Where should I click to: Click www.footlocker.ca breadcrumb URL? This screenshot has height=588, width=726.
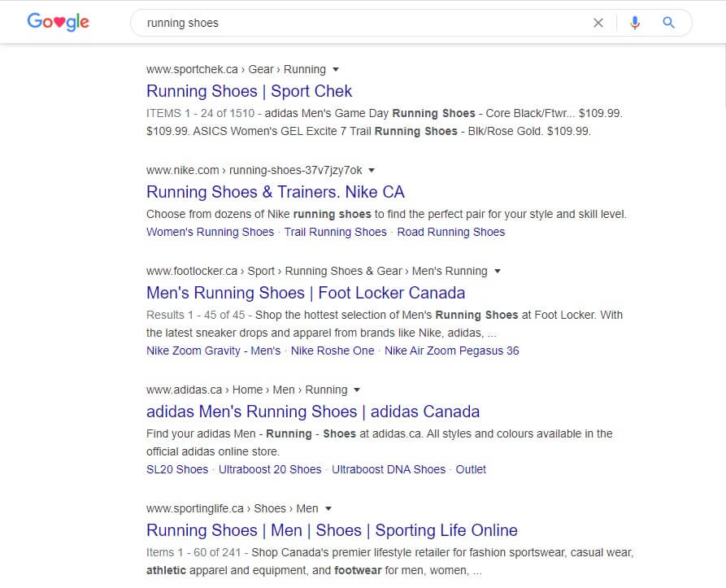click(192, 272)
